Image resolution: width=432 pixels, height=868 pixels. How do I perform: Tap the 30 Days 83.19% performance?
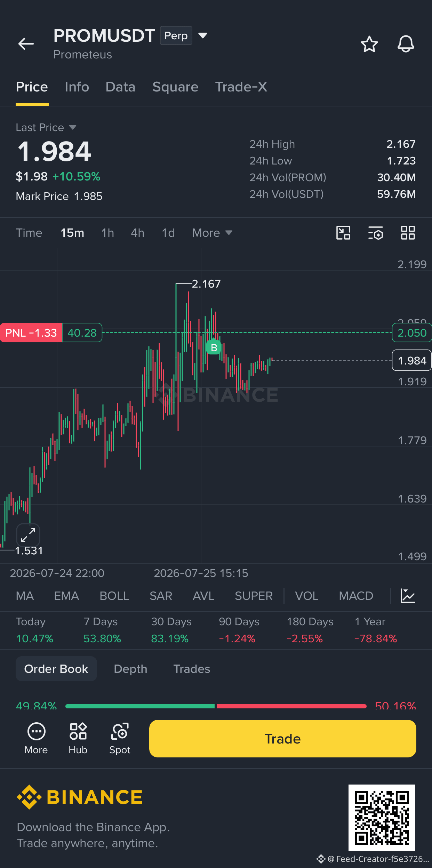click(171, 630)
